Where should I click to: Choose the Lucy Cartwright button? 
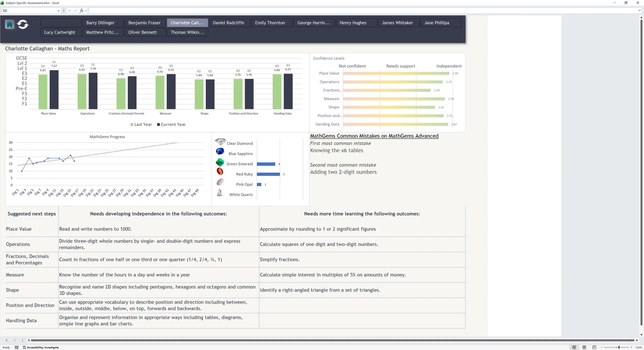(x=61, y=32)
